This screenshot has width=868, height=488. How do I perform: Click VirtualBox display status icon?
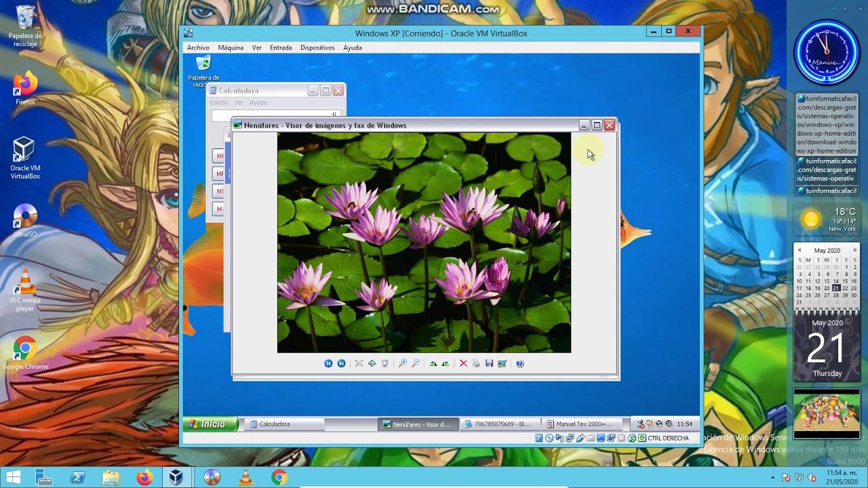click(x=601, y=438)
